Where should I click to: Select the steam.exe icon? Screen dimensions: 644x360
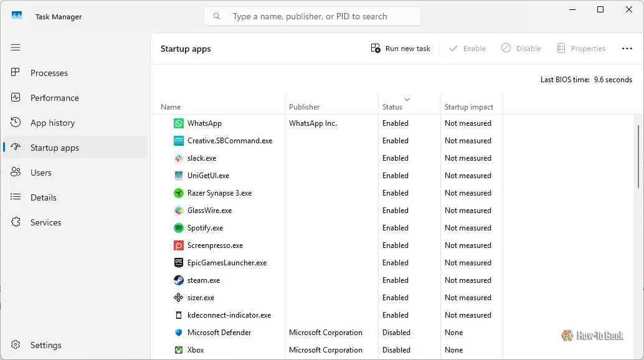[179, 280]
